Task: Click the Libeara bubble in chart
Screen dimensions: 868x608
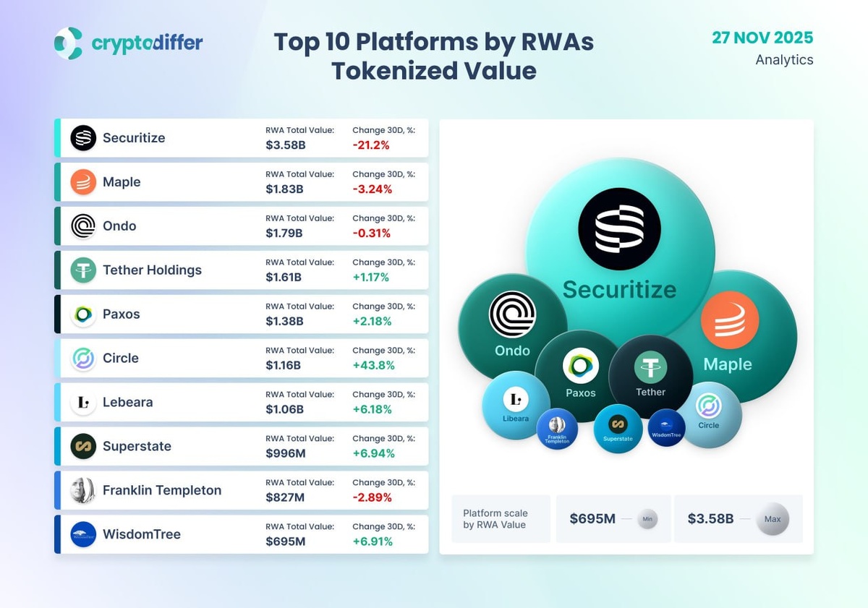Action: (x=516, y=406)
